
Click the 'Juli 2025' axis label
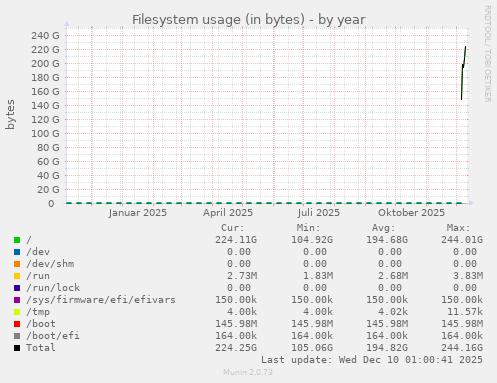coord(319,213)
